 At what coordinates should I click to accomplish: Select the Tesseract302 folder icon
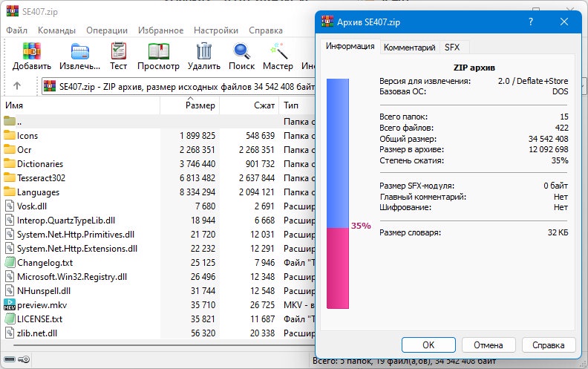click(10, 177)
